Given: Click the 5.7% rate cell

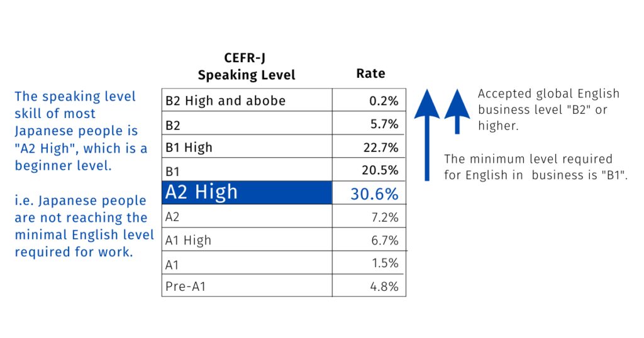Looking at the screenshot, I should coord(385,124).
